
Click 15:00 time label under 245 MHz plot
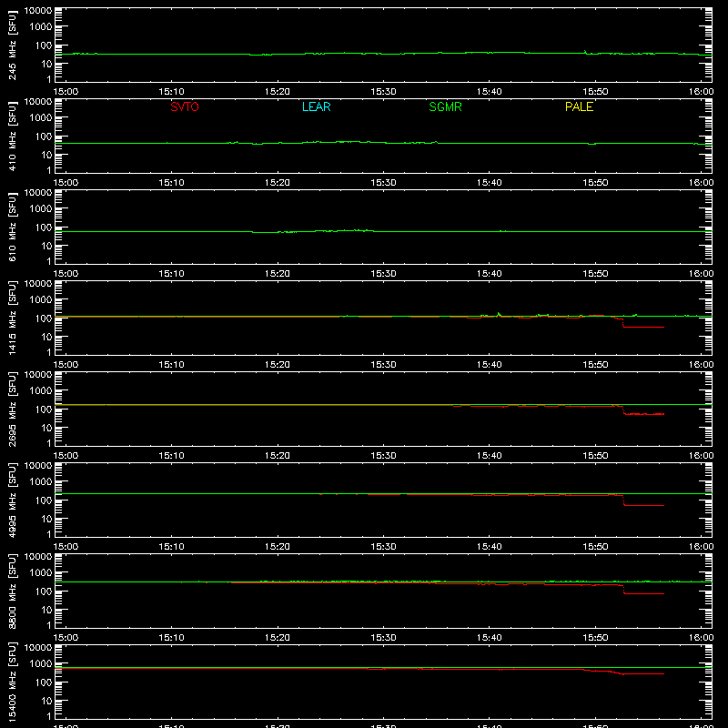pos(66,92)
